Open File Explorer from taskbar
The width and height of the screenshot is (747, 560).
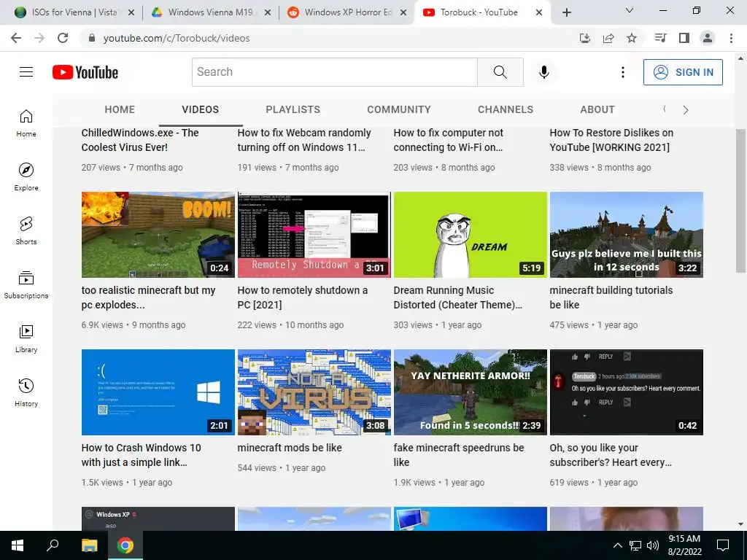click(89, 545)
